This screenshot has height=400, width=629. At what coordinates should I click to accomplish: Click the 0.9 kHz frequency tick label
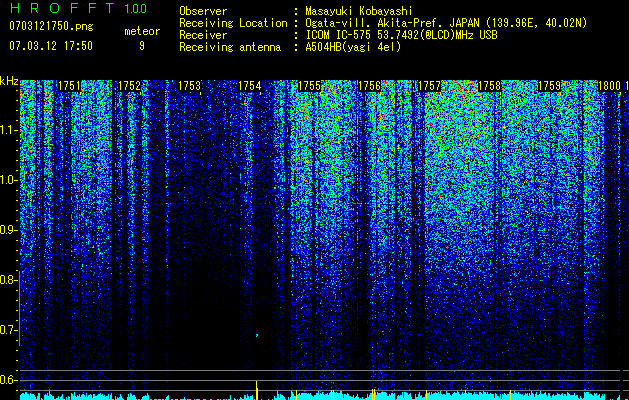coord(7,230)
